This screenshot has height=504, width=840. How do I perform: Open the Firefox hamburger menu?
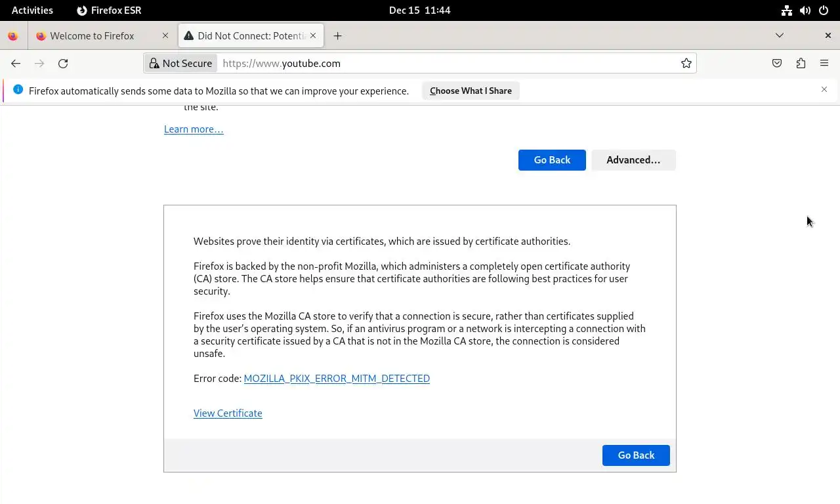[x=824, y=64]
